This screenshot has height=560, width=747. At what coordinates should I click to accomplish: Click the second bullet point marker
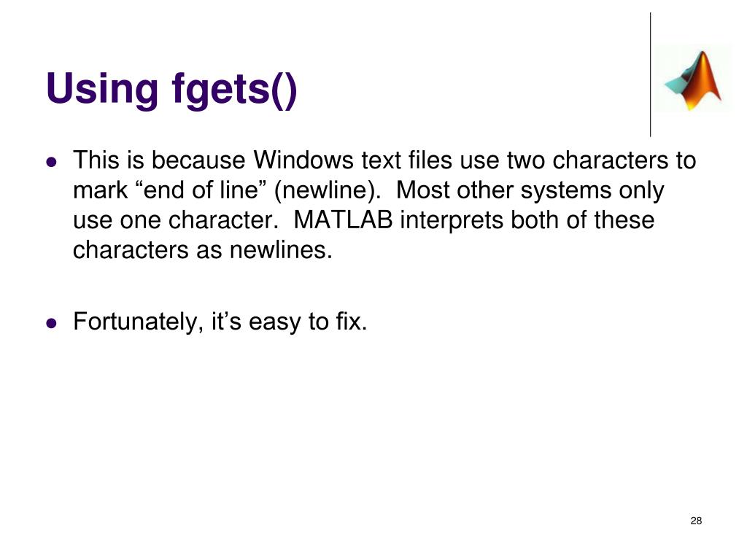click(52, 323)
